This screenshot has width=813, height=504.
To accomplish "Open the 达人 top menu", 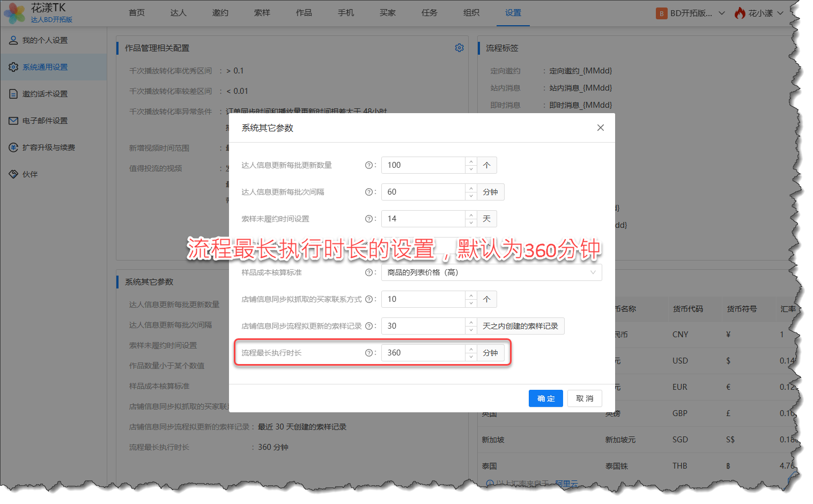I will [178, 13].
